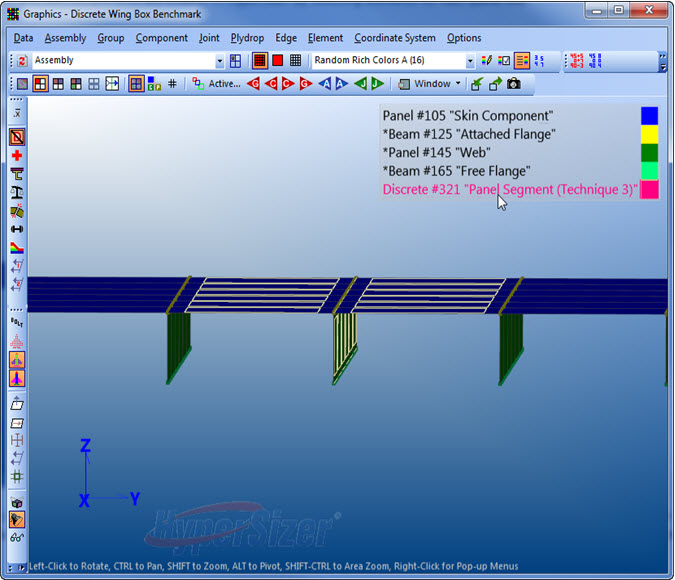Toggle the crossed-out D icon in sidebar
Screen dimensions: 675x580
click(17, 137)
